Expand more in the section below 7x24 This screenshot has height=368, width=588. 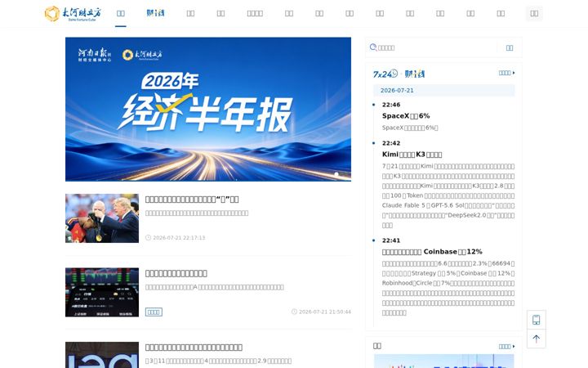tap(506, 346)
